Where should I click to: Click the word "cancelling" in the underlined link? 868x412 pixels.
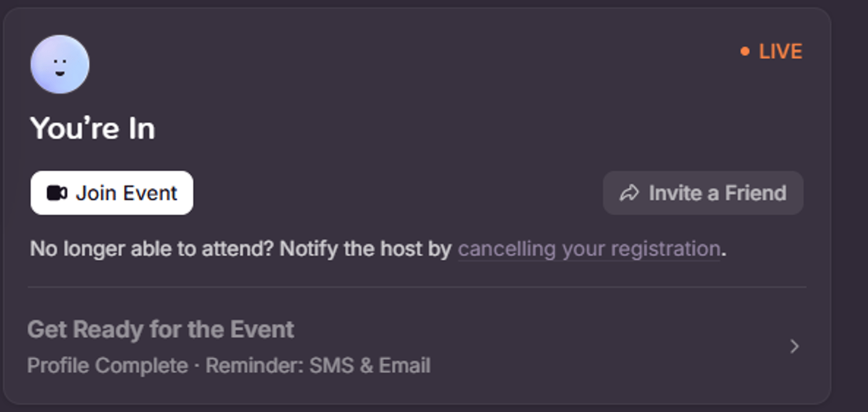(507, 249)
